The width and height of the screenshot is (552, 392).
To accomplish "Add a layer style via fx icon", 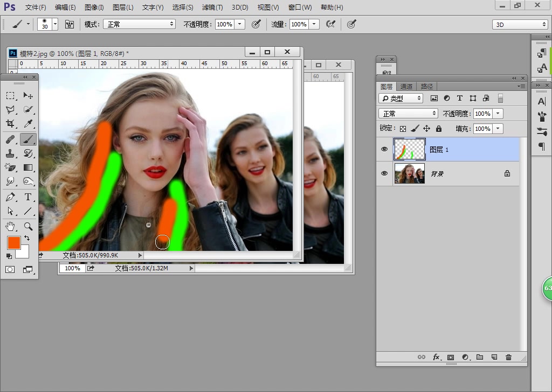I will point(436,357).
